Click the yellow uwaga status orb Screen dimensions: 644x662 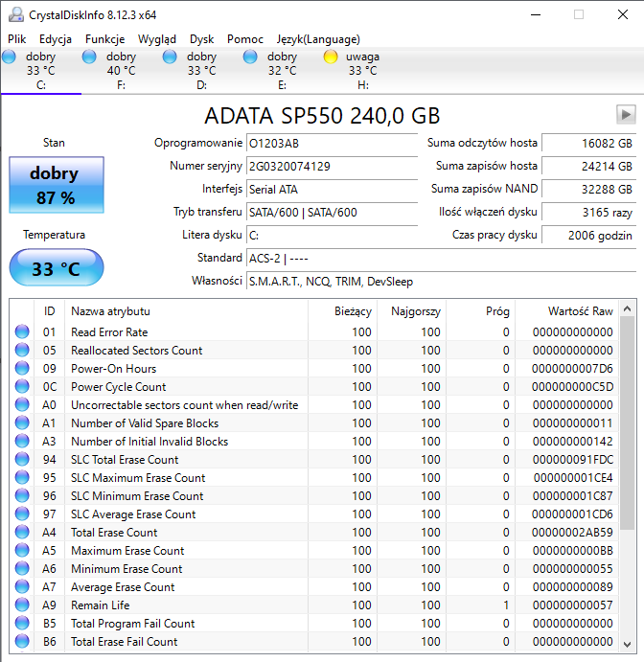click(x=331, y=57)
